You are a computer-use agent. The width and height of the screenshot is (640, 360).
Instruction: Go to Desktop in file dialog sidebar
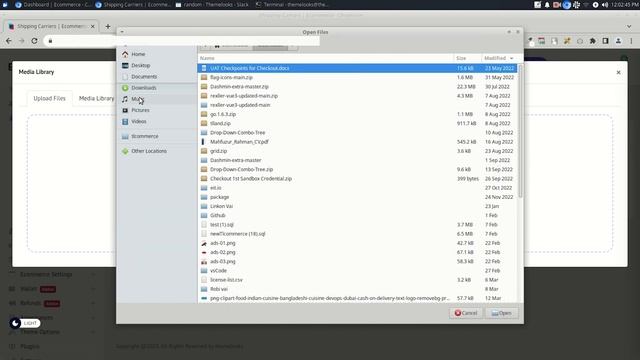point(140,65)
